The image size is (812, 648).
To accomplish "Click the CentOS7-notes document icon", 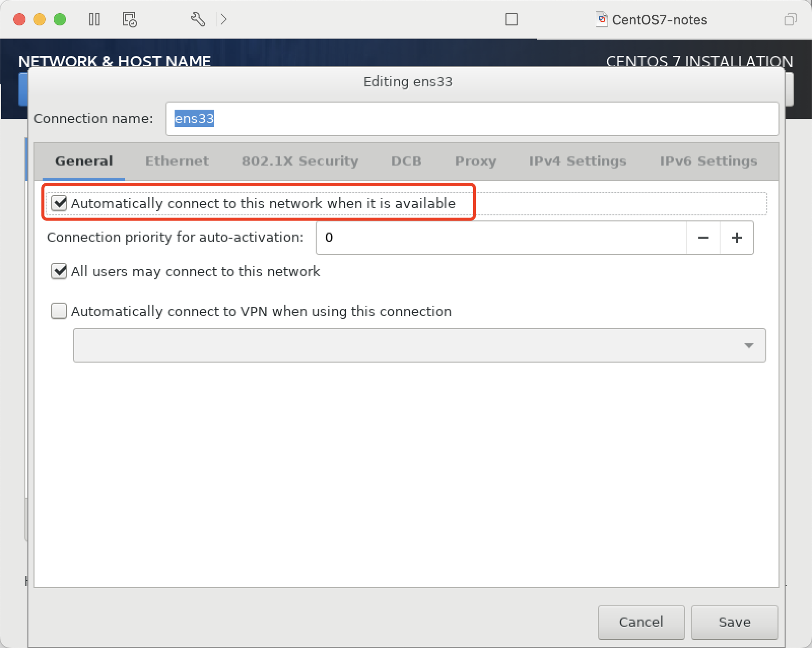I will pos(602,19).
